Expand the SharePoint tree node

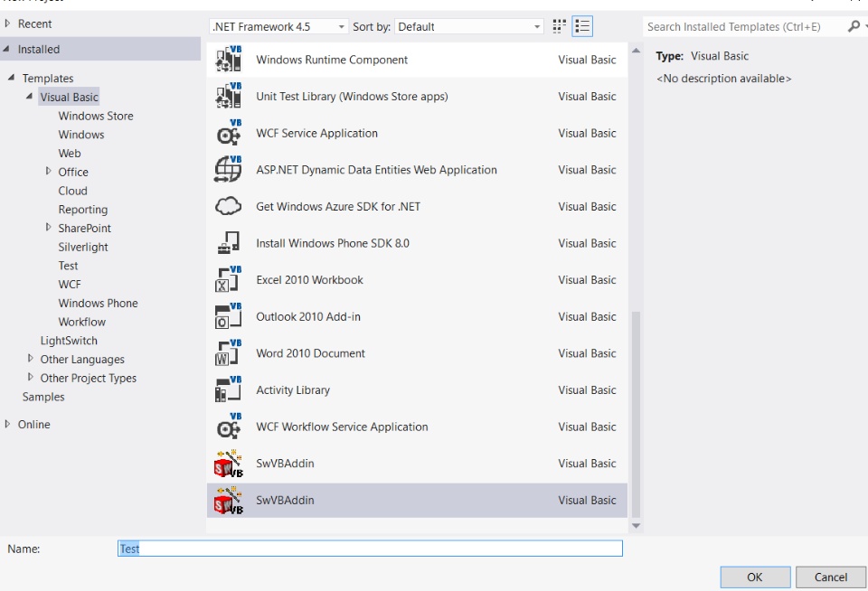[48, 228]
